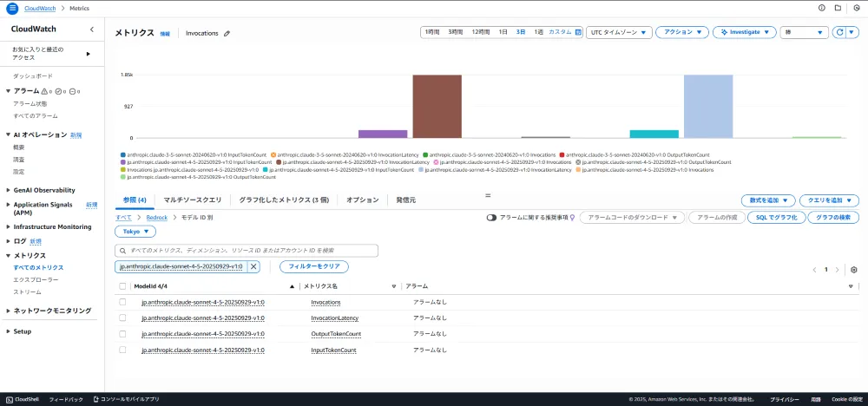Click the SQL でグラフ化 button
This screenshot has width=868, height=406.
coord(775,218)
